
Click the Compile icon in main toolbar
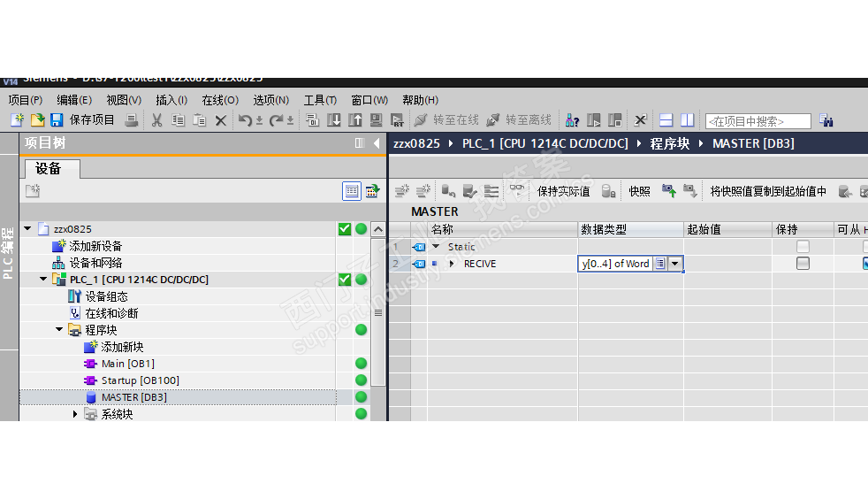point(312,120)
